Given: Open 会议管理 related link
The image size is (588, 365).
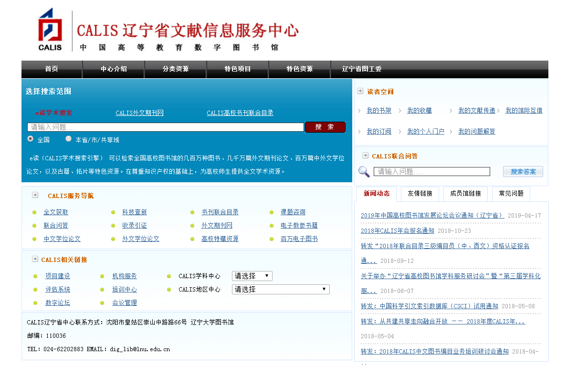Looking at the screenshot, I should [125, 303].
